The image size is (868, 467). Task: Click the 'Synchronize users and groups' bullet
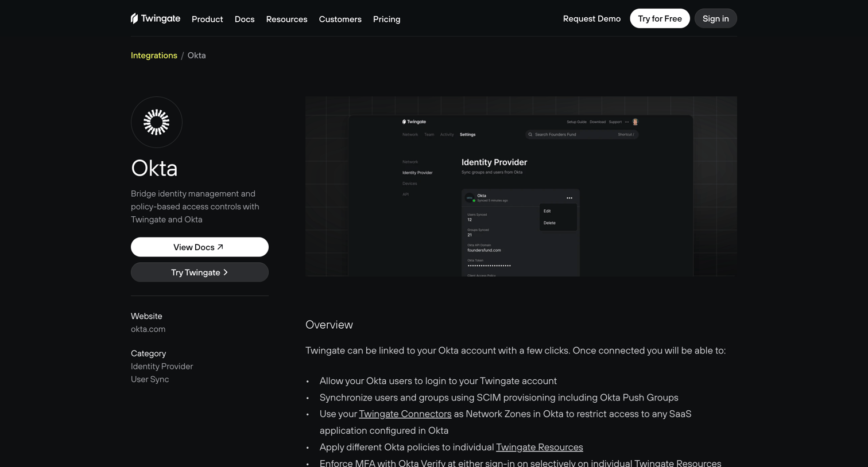coord(499,398)
